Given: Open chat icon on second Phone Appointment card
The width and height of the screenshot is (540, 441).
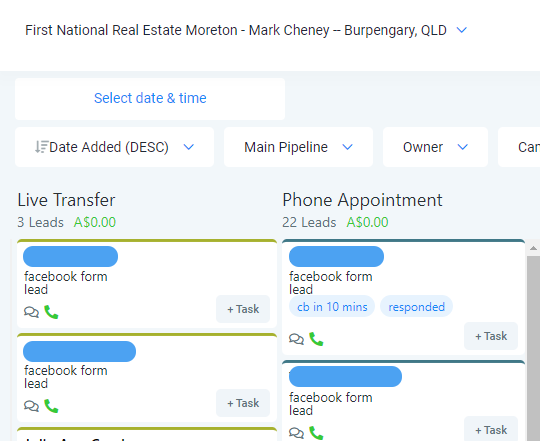Looking at the screenshot, I should click(x=297, y=433).
